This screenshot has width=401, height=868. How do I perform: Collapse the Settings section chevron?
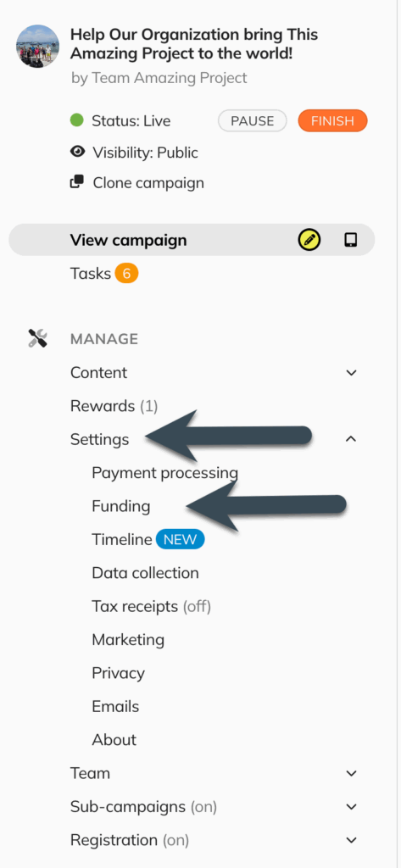[x=351, y=439]
